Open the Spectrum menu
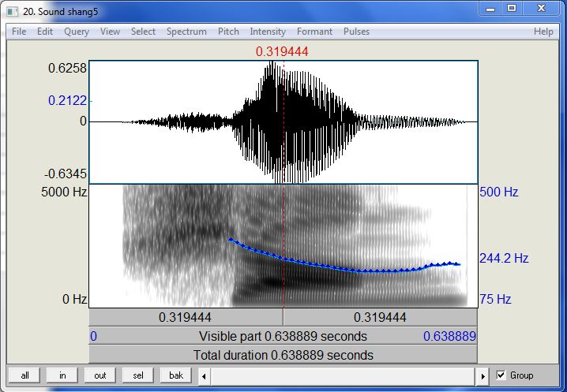The height and width of the screenshot is (392, 567). 186,32
